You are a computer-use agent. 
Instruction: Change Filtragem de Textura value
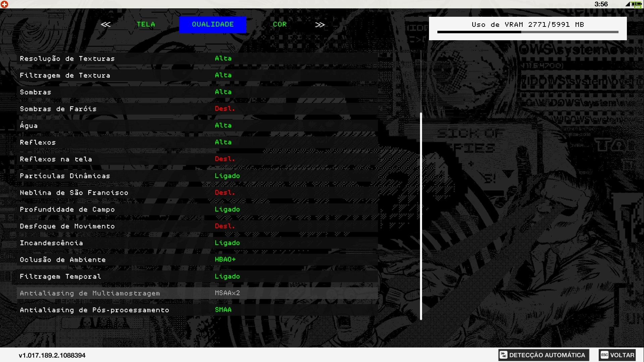click(x=223, y=75)
